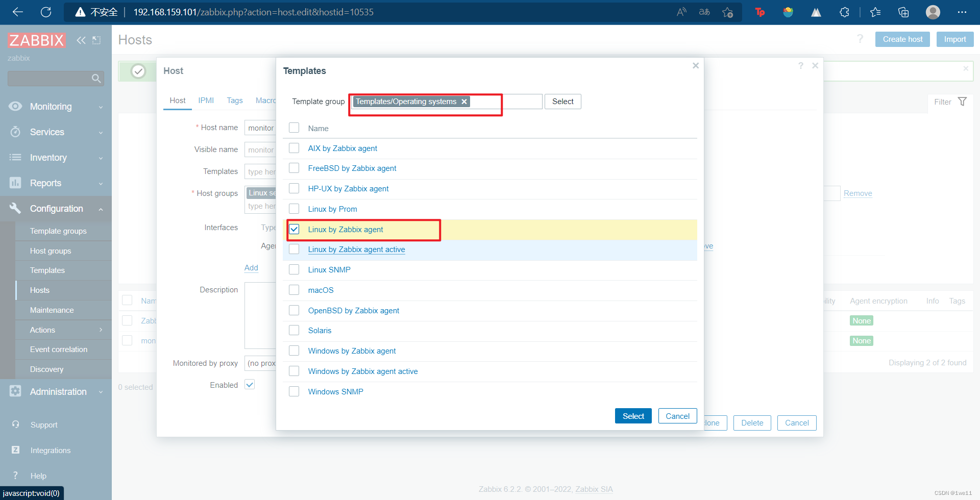Expand the Administration menu

[56, 392]
